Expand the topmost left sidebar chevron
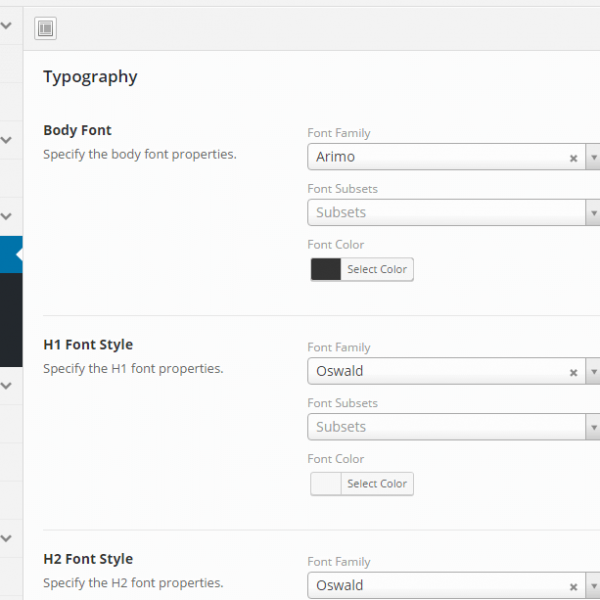Viewport: 600px width, 600px height. [x=6, y=27]
